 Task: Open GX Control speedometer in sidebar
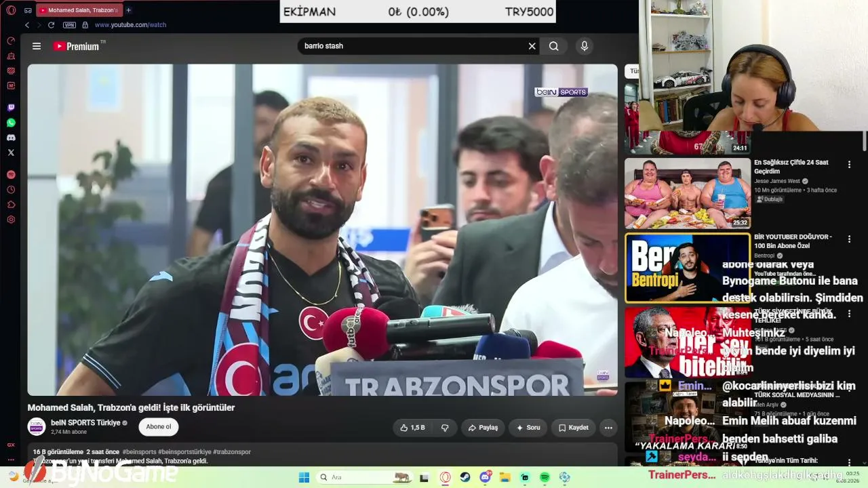11,41
